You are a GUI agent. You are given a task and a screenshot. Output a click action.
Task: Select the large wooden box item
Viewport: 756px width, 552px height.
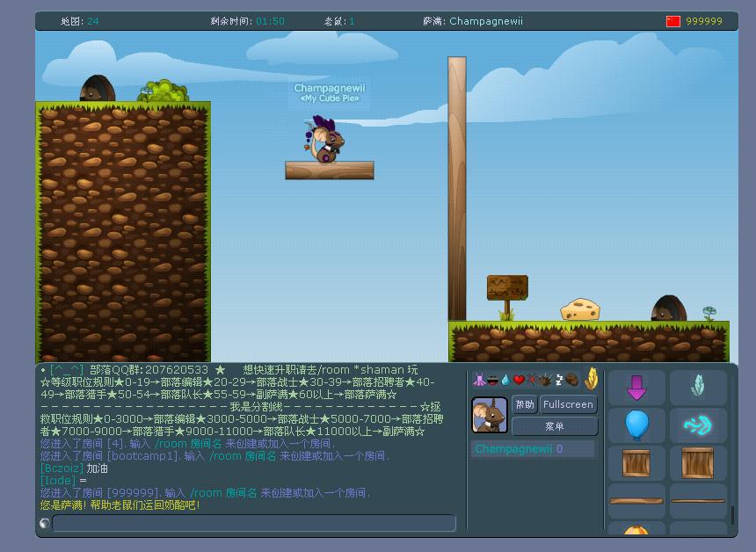tap(698, 463)
